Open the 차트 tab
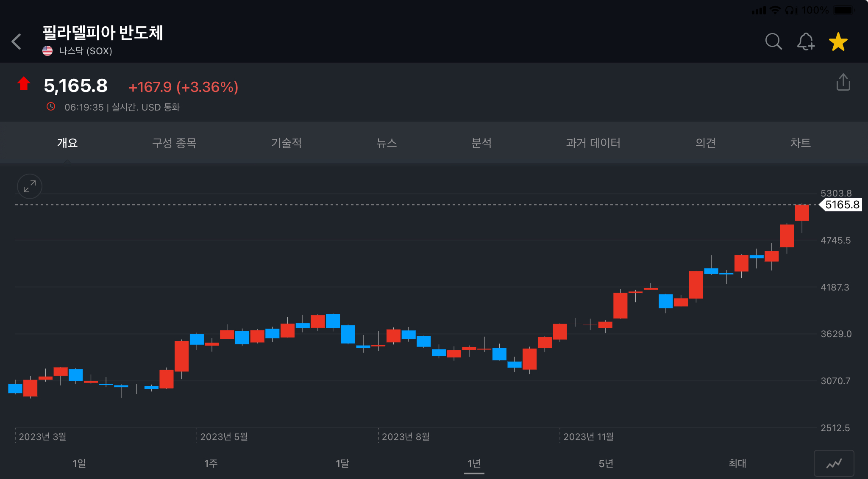This screenshot has width=868, height=479. 801,143
